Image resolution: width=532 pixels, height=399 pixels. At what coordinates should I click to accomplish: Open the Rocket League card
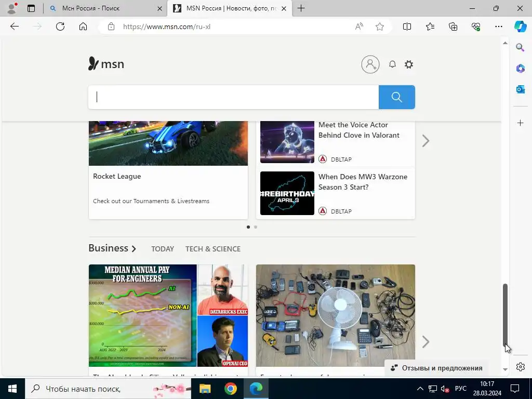tap(168, 170)
